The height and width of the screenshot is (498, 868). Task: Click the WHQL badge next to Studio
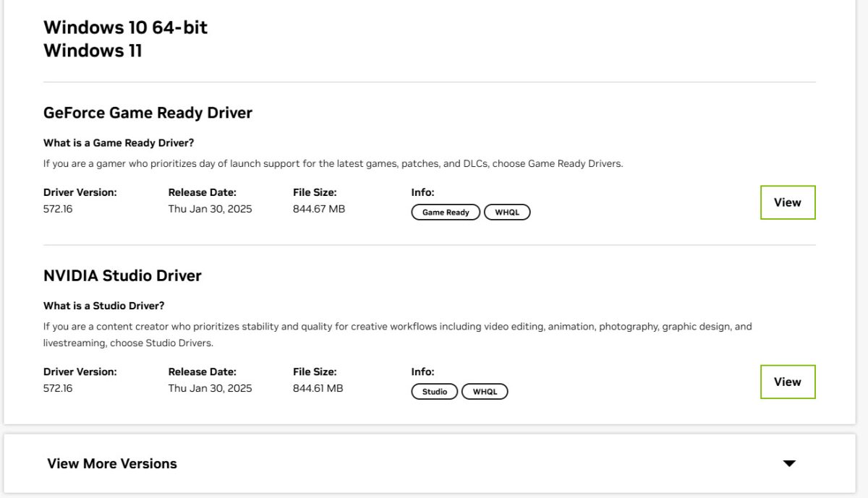tap(485, 391)
